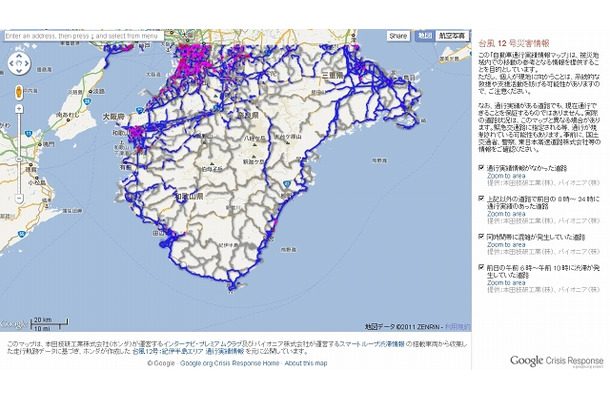The image size is (610, 400).
Task: Open the 台風12号:紀伊半島エリア 通行実績情報 link
Action: (x=188, y=352)
